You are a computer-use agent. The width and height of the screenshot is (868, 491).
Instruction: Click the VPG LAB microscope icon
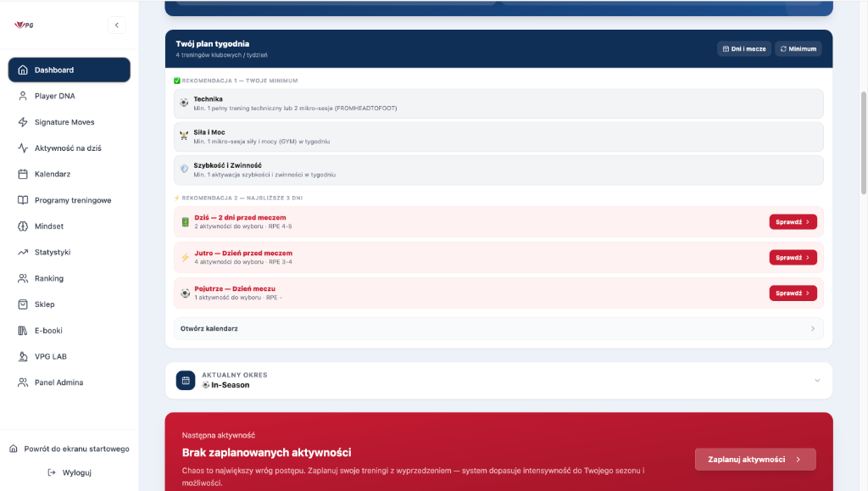click(23, 356)
